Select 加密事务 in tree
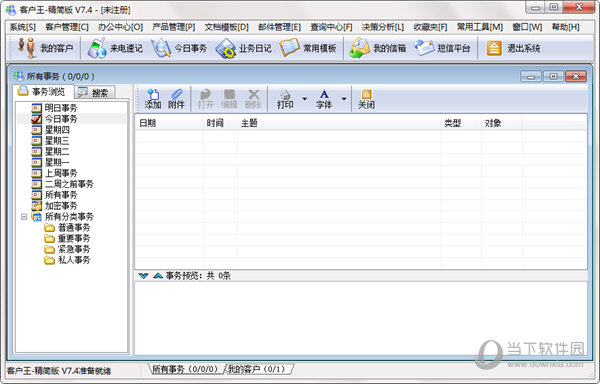Screen dimensions: 600x384 click(60, 206)
